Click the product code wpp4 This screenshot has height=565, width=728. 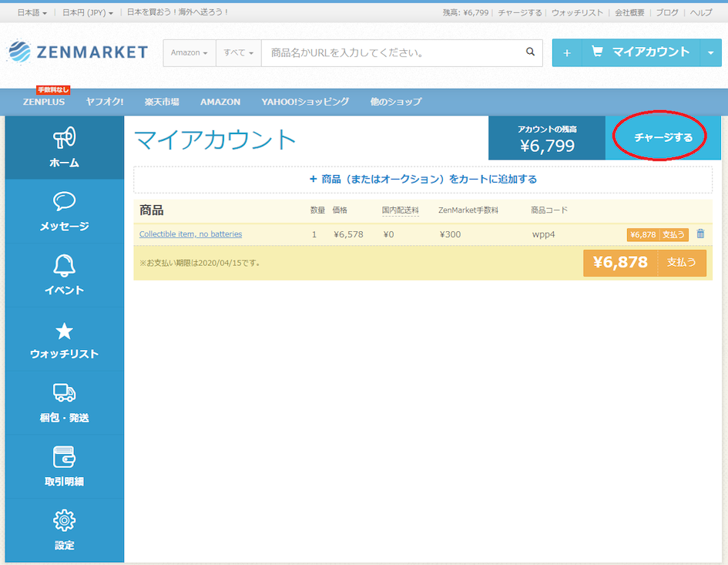(543, 234)
